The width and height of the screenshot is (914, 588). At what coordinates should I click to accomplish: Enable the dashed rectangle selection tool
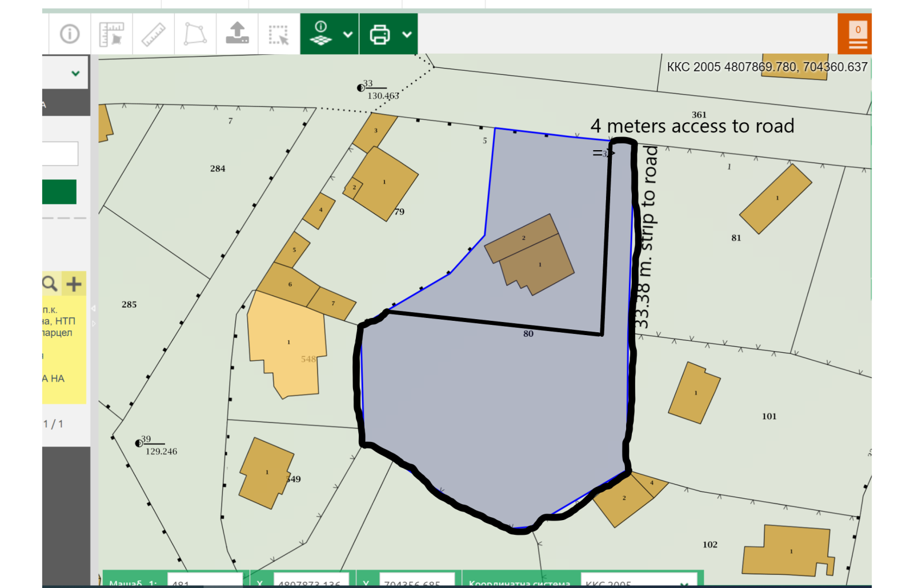tap(279, 34)
